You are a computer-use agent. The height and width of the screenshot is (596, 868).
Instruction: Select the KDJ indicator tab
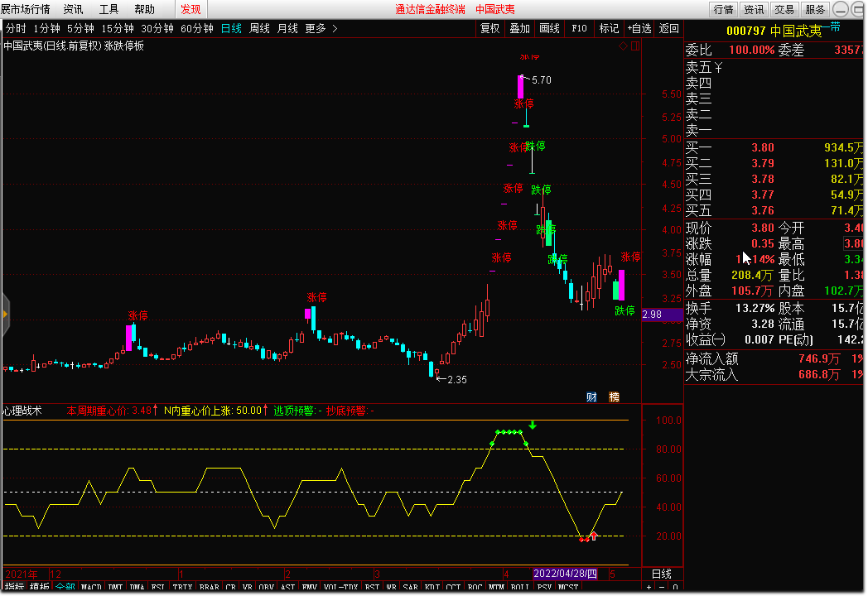[x=432, y=587]
